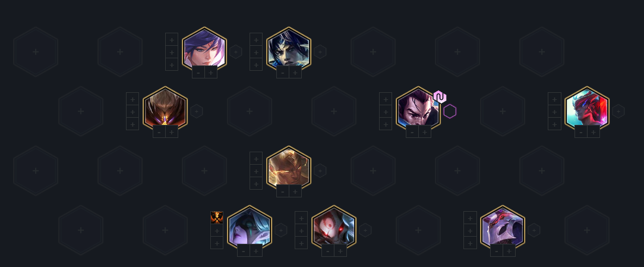Click the pink emblem badge on dark-haired champion
This screenshot has width=644, height=267.
click(440, 97)
